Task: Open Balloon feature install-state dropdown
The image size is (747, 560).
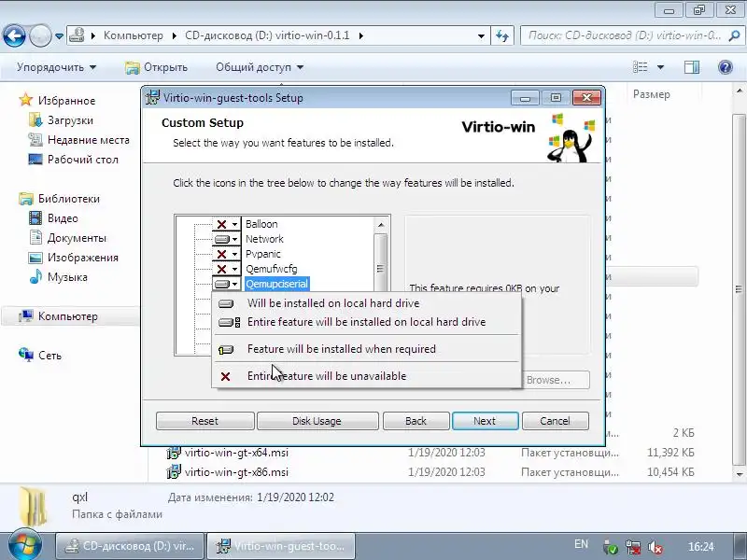Action: pyautogui.click(x=227, y=224)
